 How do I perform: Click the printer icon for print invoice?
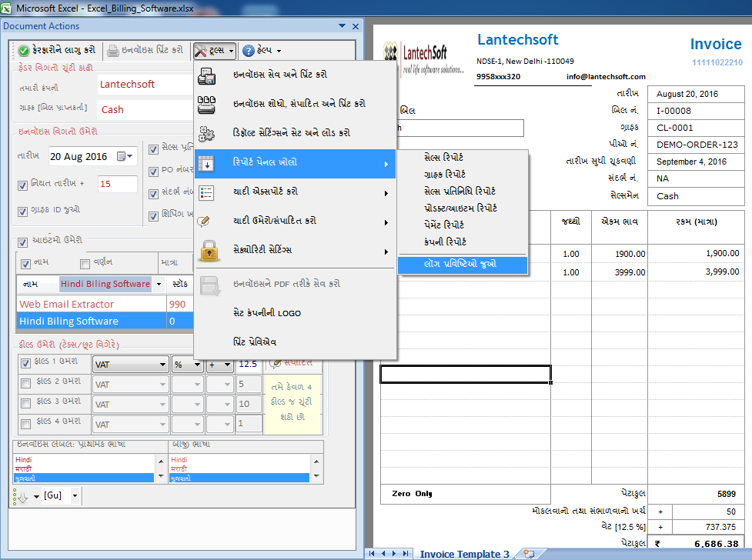[112, 50]
